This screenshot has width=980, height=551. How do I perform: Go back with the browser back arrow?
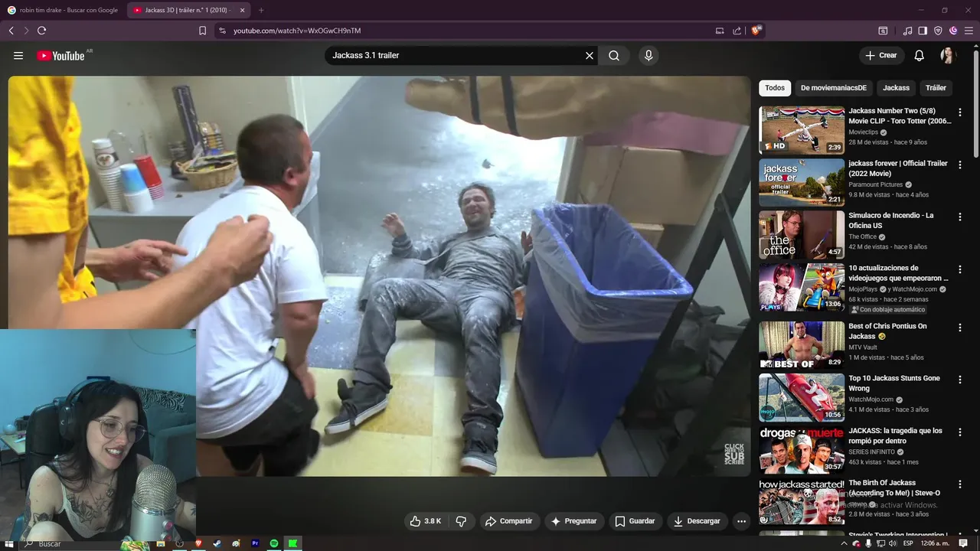click(x=11, y=31)
